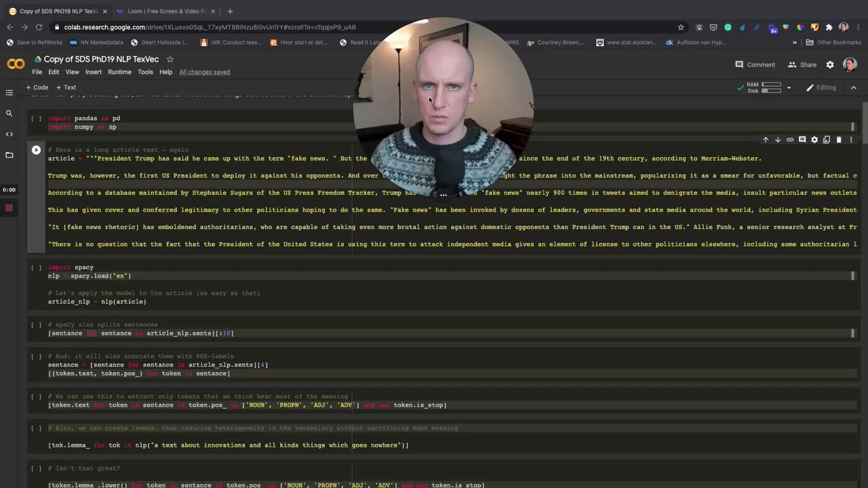The width and height of the screenshot is (868, 488).
Task: Open Help menu
Action: click(166, 72)
